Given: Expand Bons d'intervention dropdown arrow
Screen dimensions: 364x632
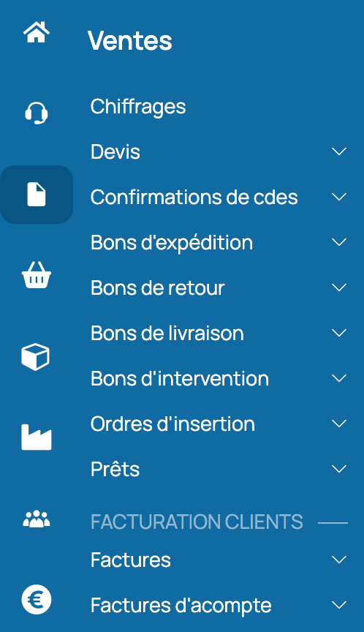Looking at the screenshot, I should 339,378.
